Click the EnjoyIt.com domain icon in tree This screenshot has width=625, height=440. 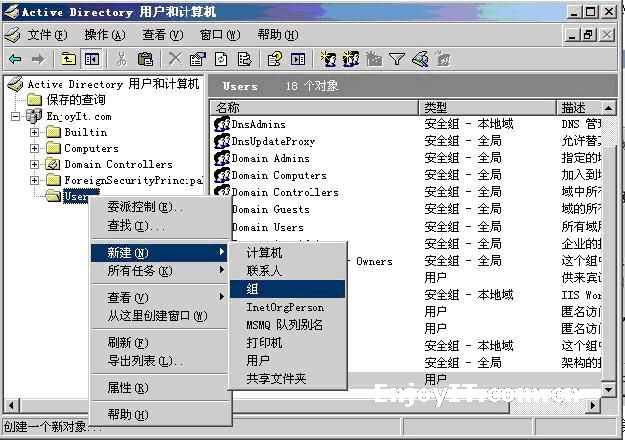coord(34,116)
